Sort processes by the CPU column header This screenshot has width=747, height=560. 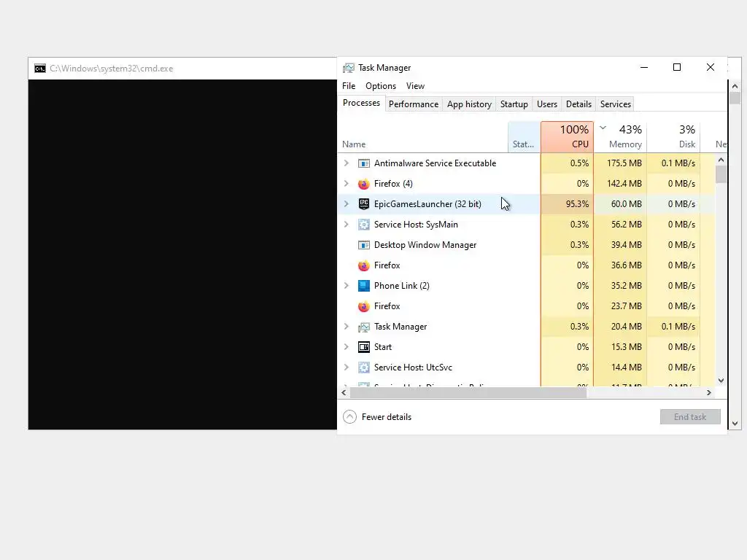[567, 136]
